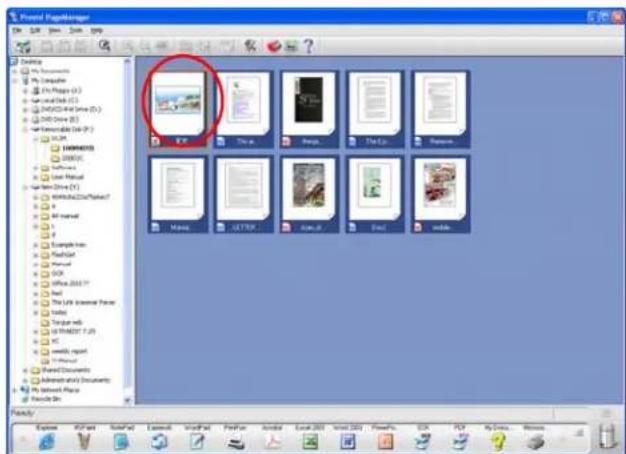Click the PDF icon in the application bar
This screenshot has width=626, height=454.
[x=460, y=442]
